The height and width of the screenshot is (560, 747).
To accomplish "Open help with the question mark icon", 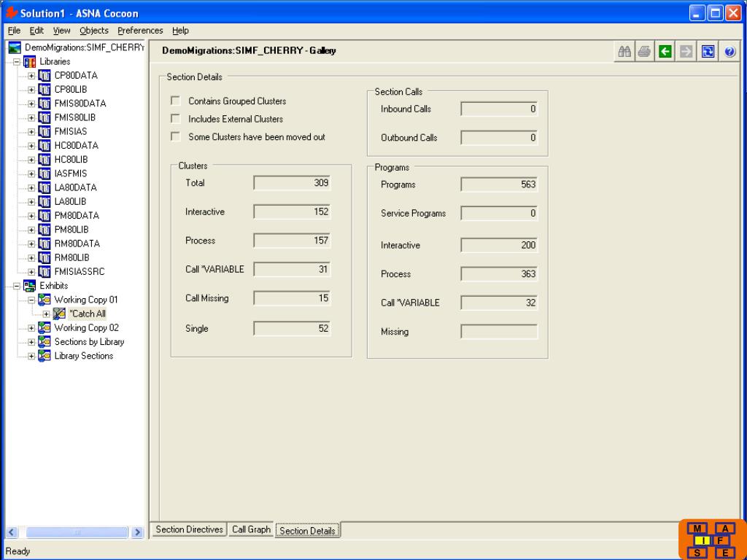I will [729, 52].
